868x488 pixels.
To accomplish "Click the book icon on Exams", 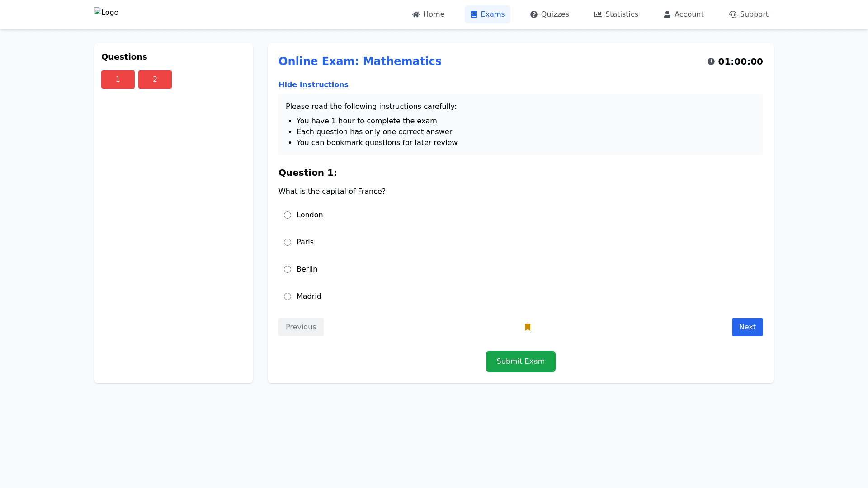I will coord(473,14).
